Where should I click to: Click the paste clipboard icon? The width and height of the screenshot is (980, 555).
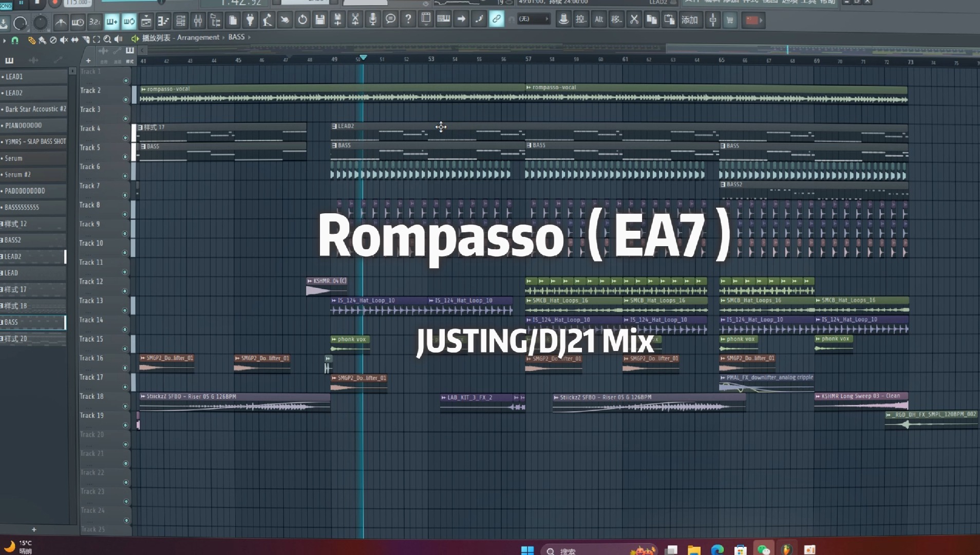(x=669, y=20)
